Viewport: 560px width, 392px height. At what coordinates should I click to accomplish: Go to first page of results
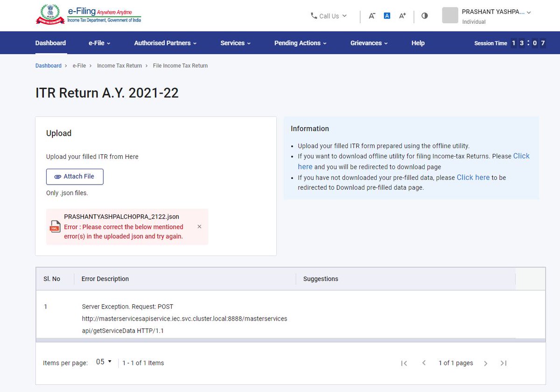(x=404, y=363)
